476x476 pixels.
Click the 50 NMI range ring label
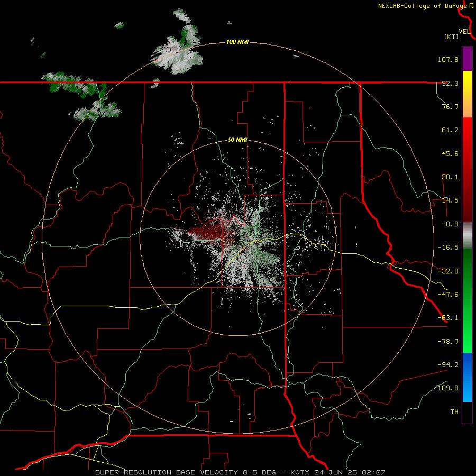pyautogui.click(x=237, y=140)
